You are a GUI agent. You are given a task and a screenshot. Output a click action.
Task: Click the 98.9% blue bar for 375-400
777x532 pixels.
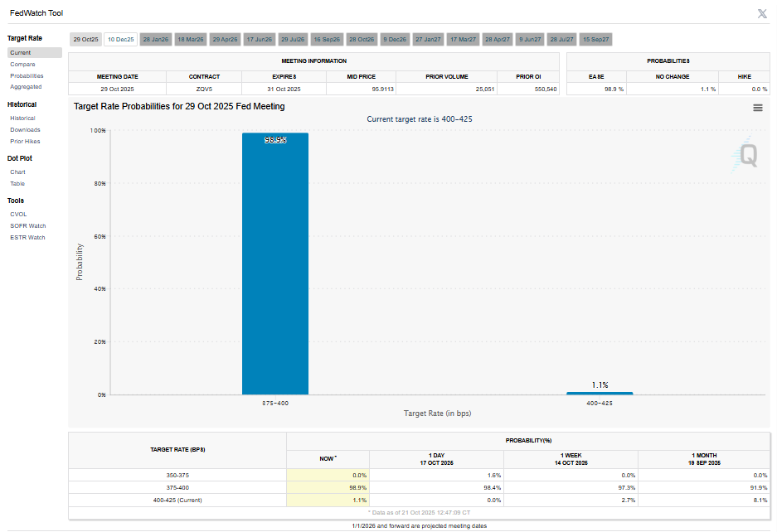pyautogui.click(x=274, y=265)
